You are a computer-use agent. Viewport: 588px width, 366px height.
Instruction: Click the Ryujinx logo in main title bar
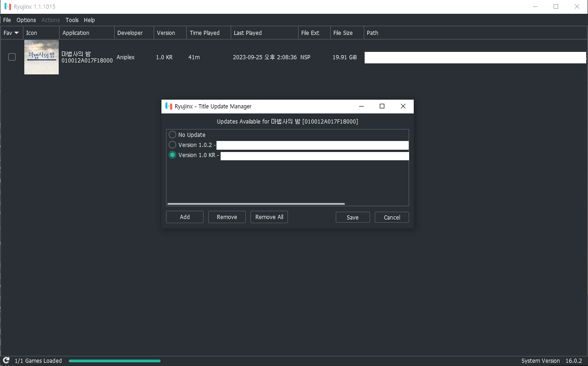[x=7, y=7]
